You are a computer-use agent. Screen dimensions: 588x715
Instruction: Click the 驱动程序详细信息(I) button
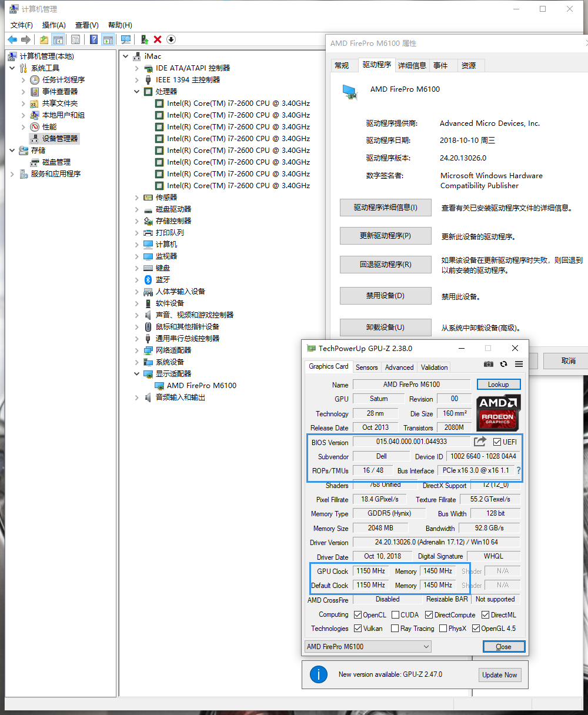pyautogui.click(x=386, y=208)
